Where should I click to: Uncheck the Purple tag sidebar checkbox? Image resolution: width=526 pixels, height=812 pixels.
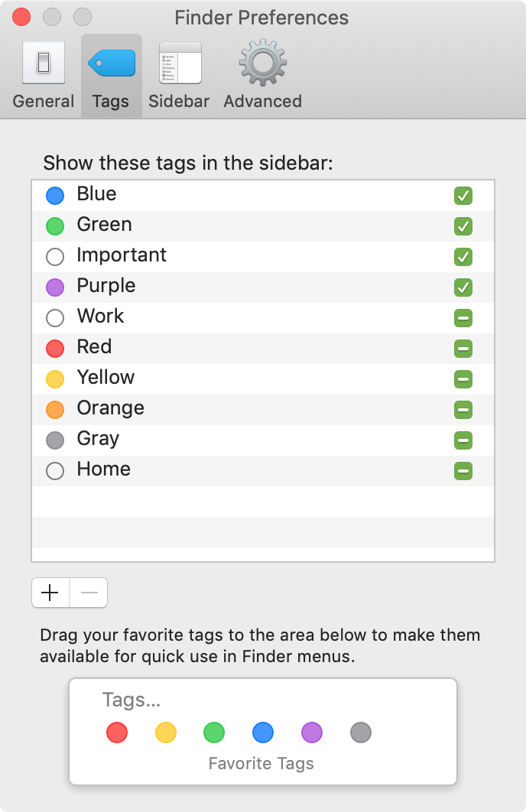coord(463,287)
